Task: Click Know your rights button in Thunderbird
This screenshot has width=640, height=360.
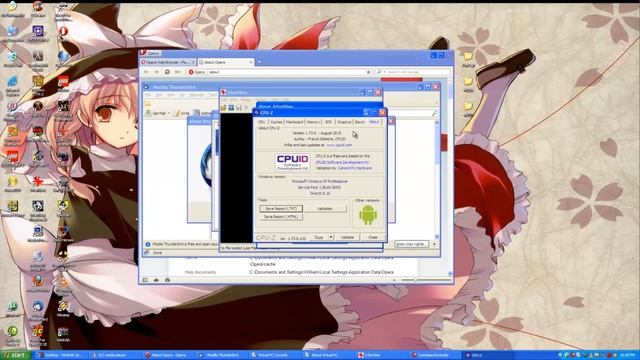Action: coord(411,244)
